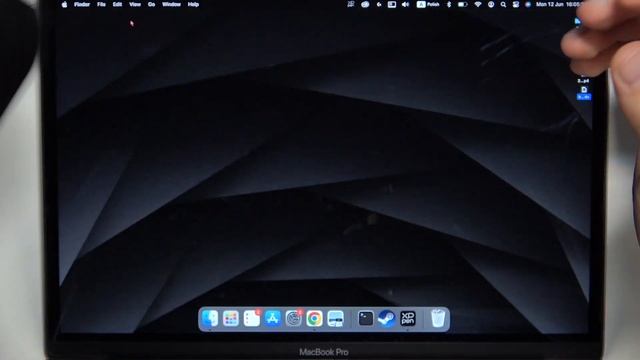The height and width of the screenshot is (360, 640).
Task: Click the volume icon in the menu bar
Action: pyautogui.click(x=405, y=4)
